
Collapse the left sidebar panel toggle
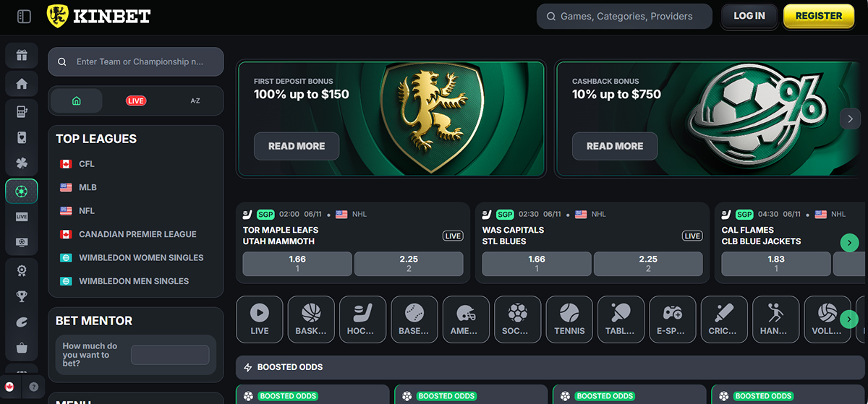24,16
